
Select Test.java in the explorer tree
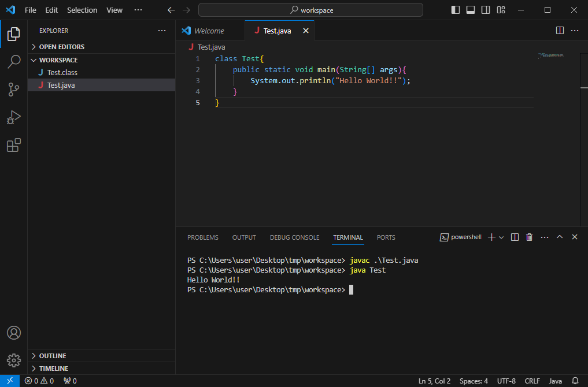tap(101, 85)
